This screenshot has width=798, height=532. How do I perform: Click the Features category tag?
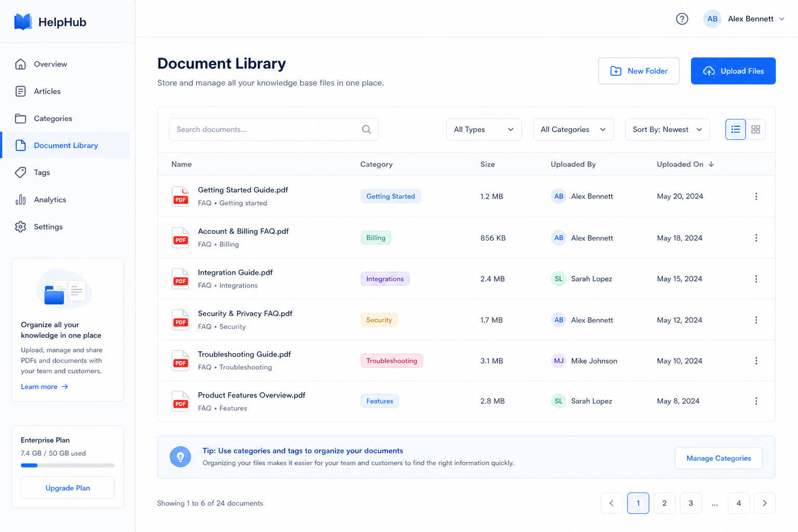[x=380, y=401]
